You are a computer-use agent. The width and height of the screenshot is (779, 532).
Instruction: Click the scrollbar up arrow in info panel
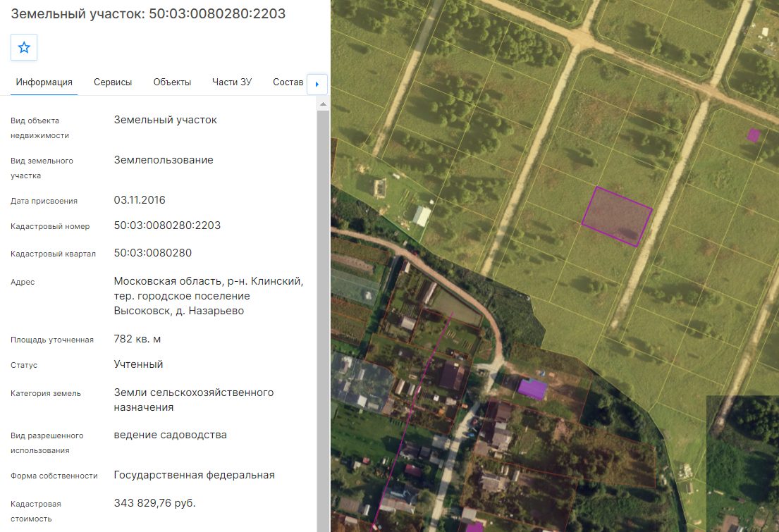point(323,104)
